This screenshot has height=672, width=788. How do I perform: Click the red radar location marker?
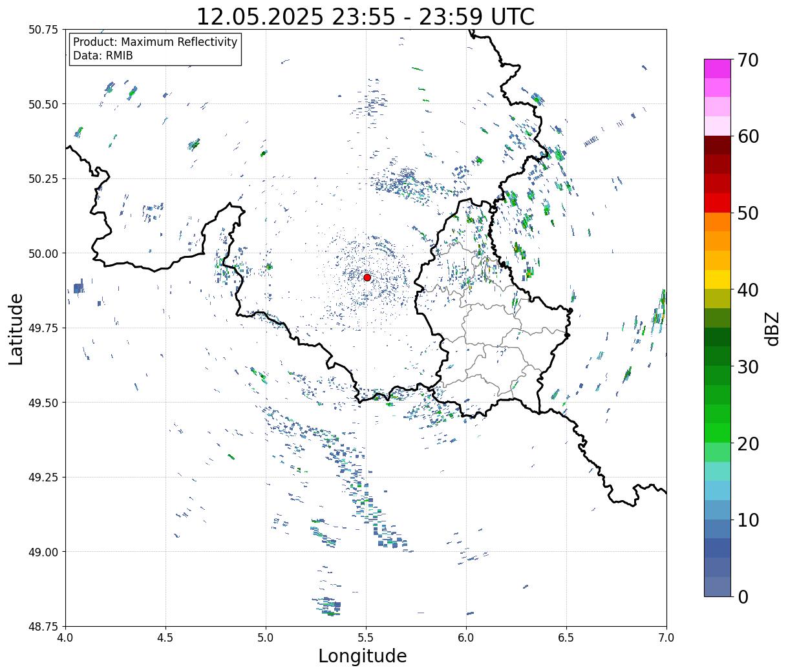(x=367, y=277)
